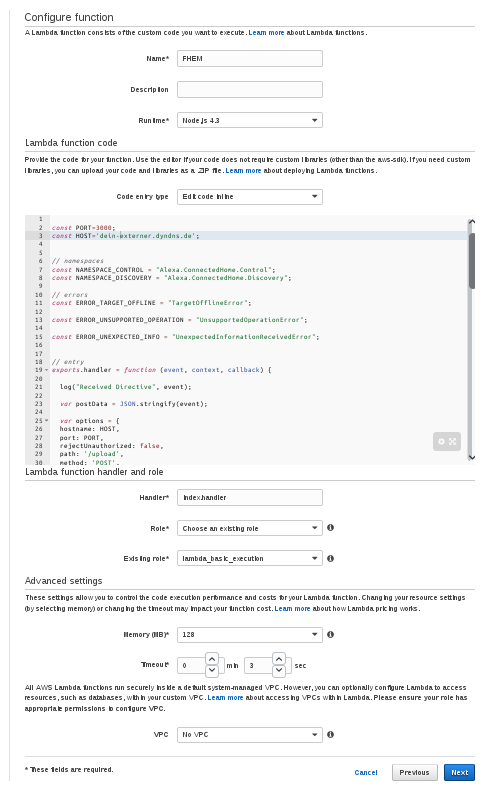Viewport: 496px width, 802px height.
Task: Click line number 3 in the gutter
Action: [40, 236]
